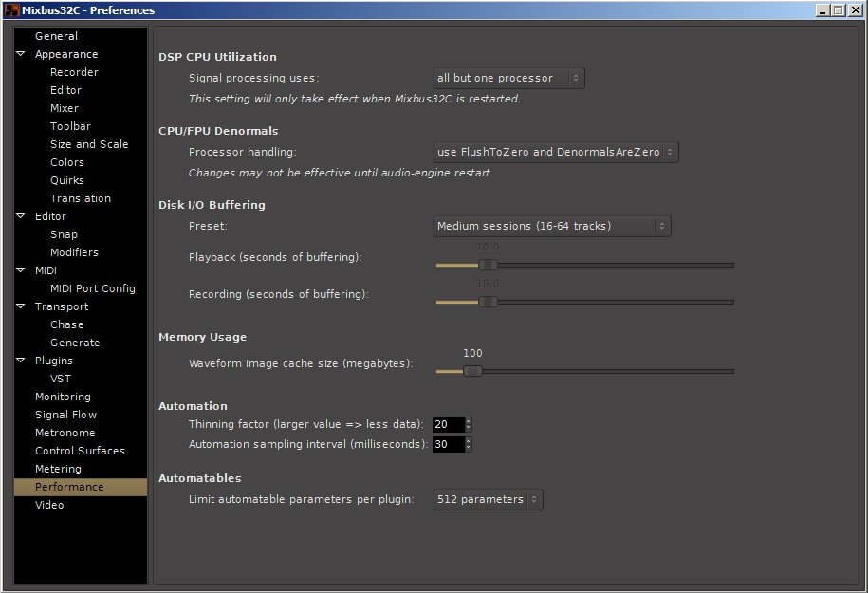Maximize the Preferences window
Image resolution: width=868 pixels, height=593 pixels.
(838, 10)
